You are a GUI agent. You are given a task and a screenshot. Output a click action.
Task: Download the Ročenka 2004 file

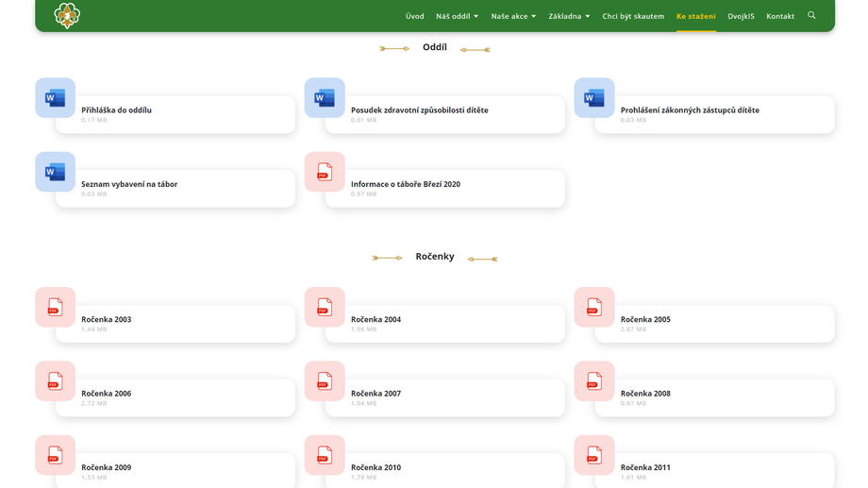coord(376,320)
